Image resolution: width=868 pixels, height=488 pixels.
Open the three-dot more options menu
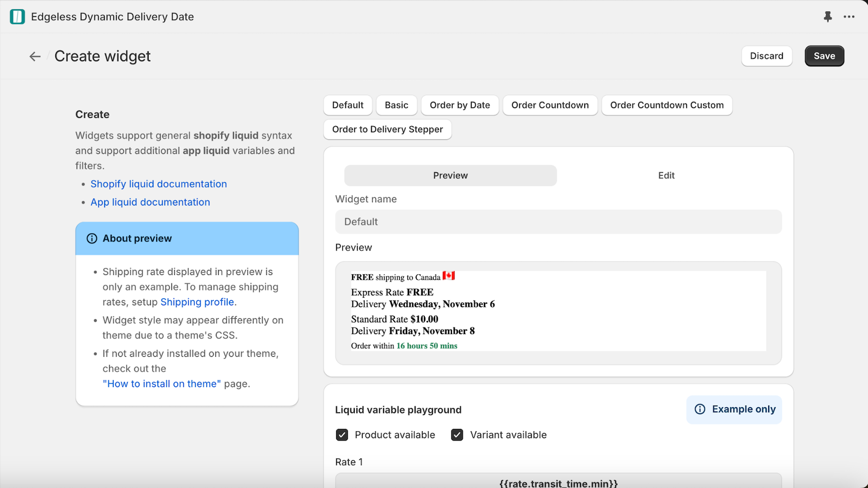[x=849, y=17]
